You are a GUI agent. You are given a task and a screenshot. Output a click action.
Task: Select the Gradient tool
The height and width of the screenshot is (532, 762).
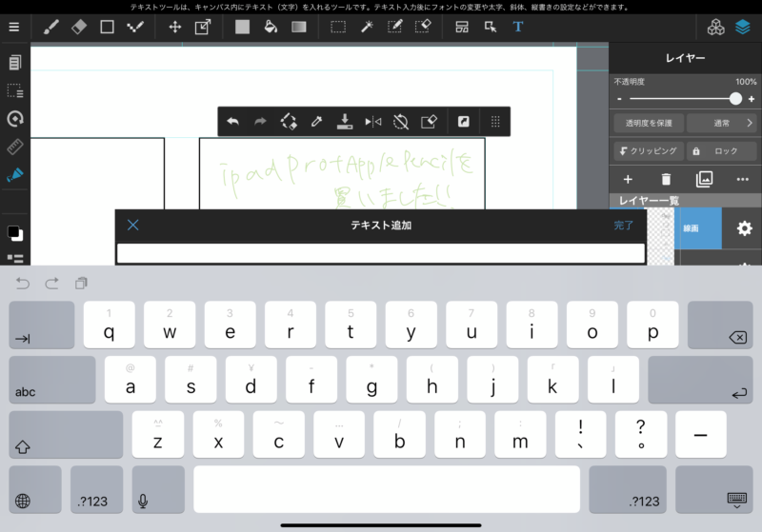[299, 28]
